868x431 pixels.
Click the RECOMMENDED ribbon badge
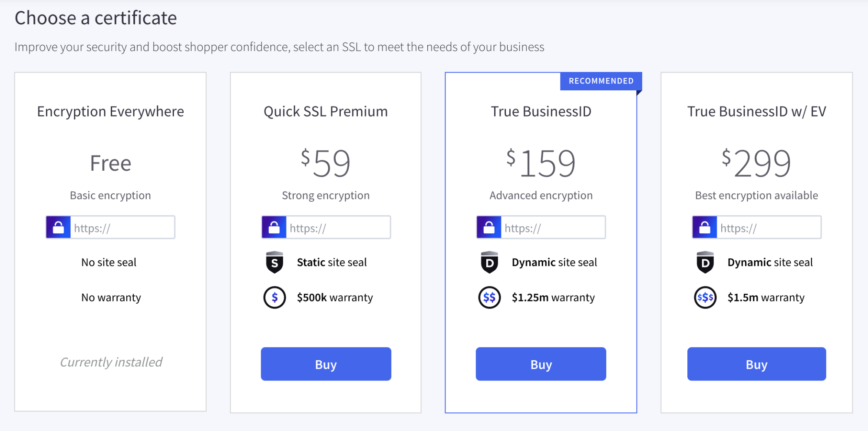click(601, 81)
